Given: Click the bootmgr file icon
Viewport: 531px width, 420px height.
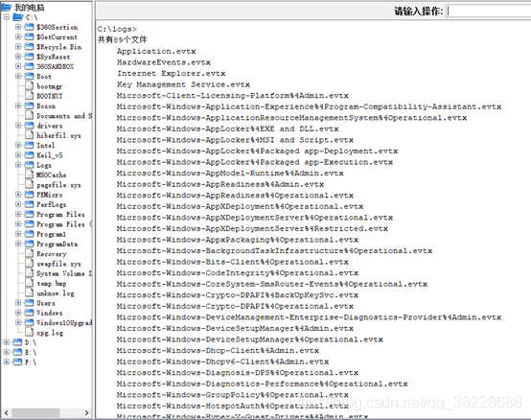Looking at the screenshot, I should [30, 86].
